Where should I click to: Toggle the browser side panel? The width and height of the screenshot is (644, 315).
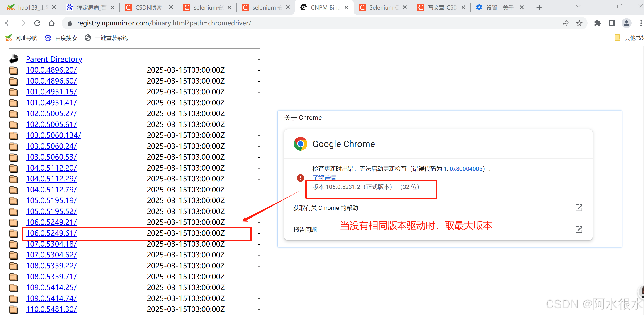pos(612,23)
